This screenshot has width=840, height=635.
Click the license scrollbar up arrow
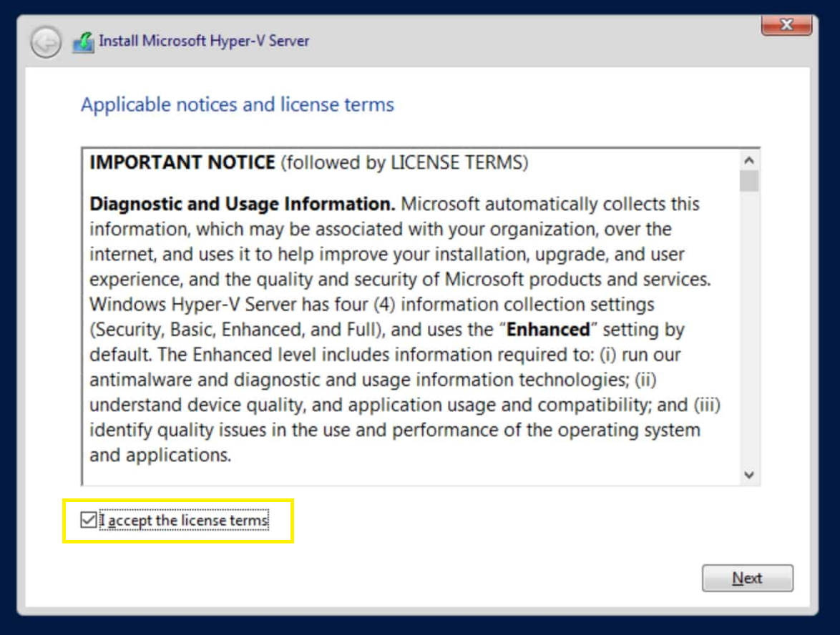click(x=749, y=160)
